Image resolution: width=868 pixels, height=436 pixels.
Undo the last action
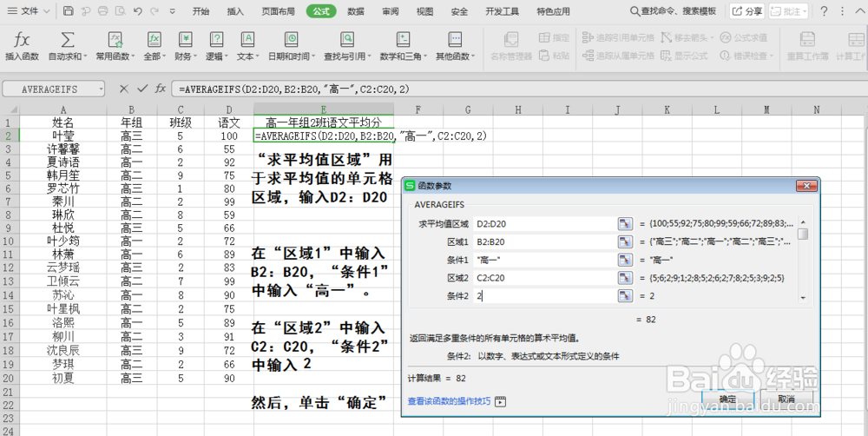tap(138, 11)
